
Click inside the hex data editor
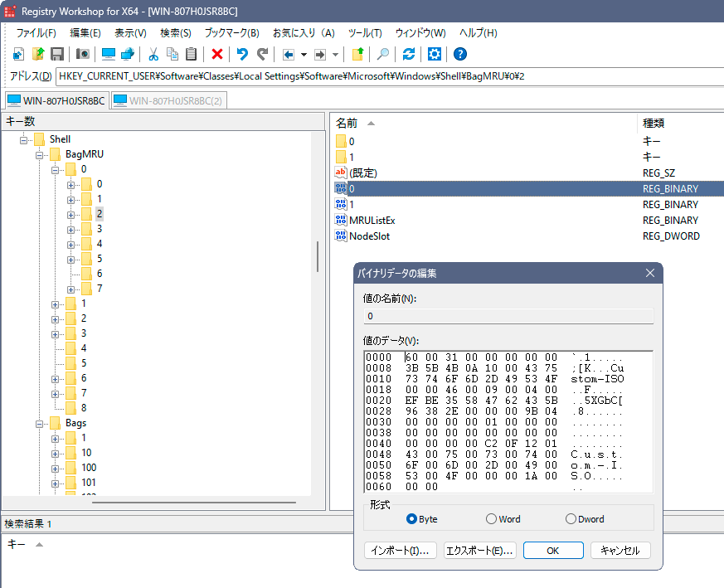pyautogui.click(x=508, y=421)
